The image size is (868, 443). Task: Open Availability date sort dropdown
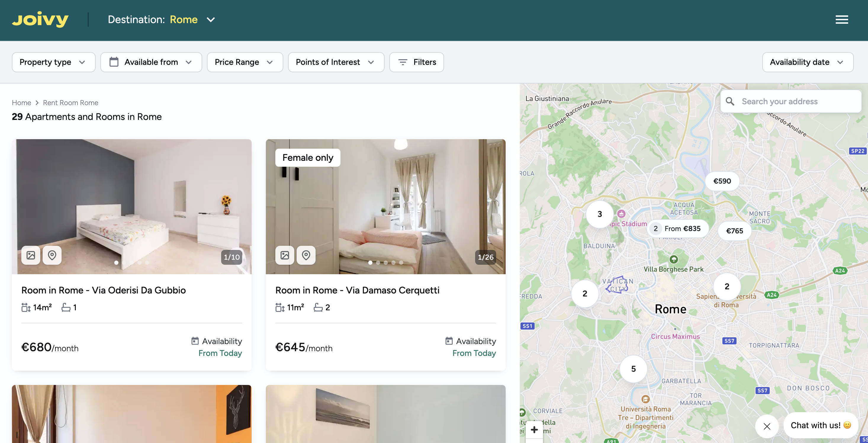pyautogui.click(x=807, y=62)
